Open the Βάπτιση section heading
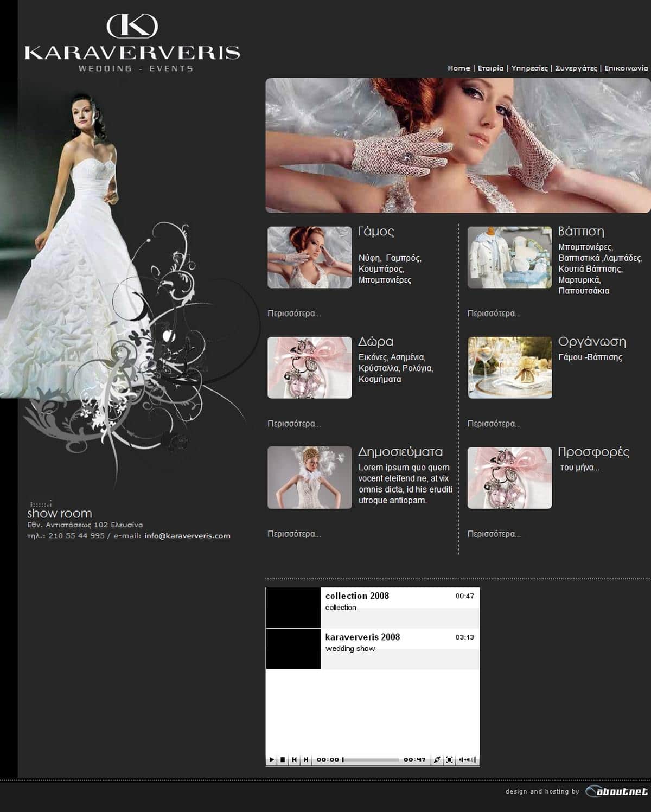 [x=581, y=232]
